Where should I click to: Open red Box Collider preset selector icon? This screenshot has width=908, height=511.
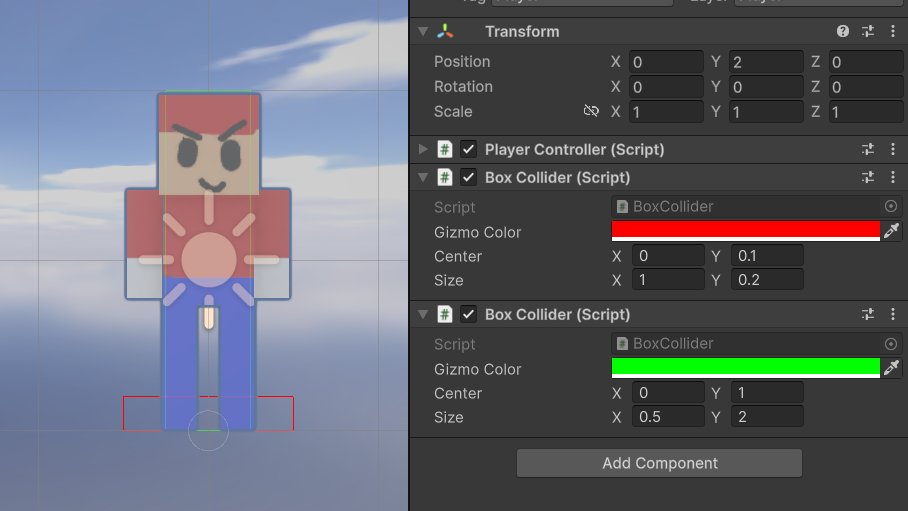(867, 177)
